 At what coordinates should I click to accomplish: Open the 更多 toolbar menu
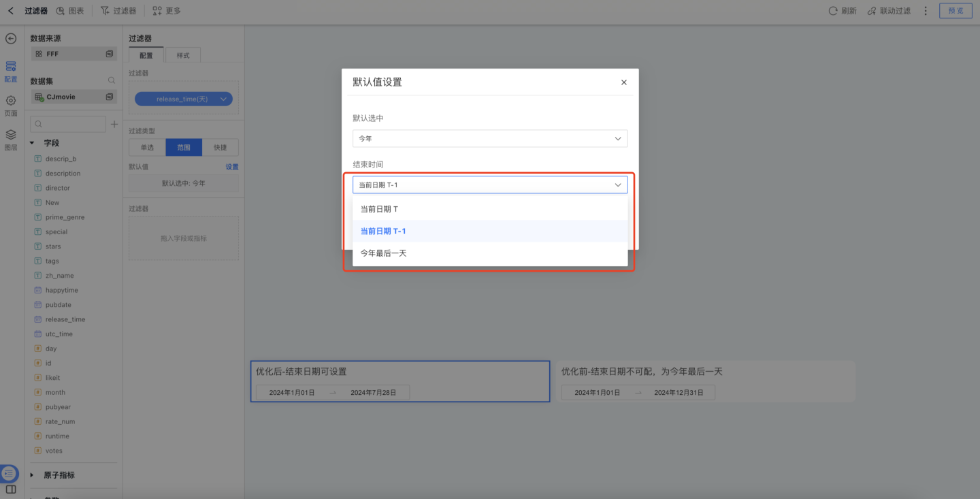(x=167, y=11)
